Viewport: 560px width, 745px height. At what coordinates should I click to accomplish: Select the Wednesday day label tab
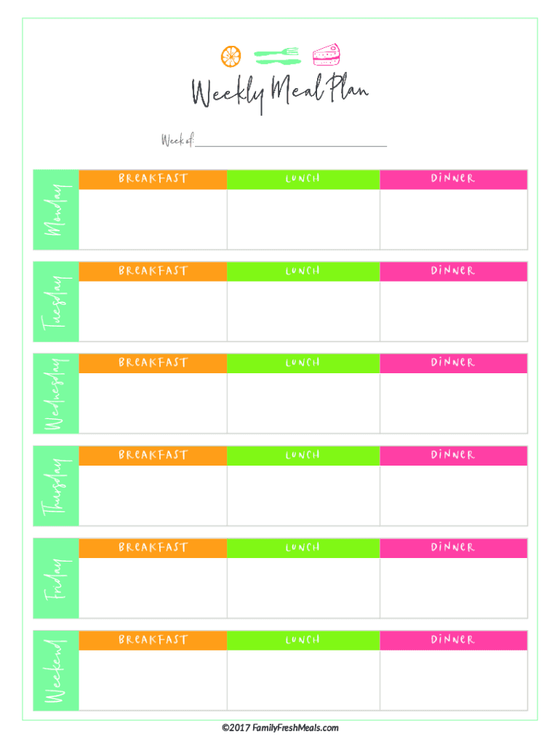pos(56,394)
